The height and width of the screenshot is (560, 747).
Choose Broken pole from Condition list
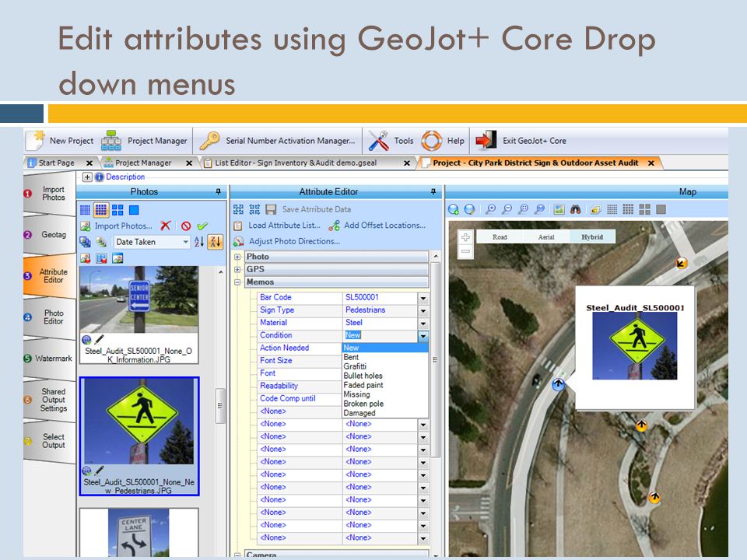pyautogui.click(x=385, y=404)
